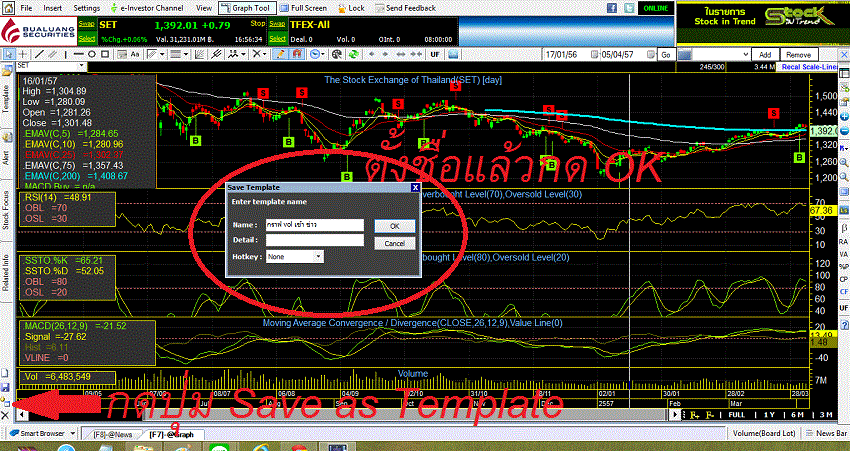The image size is (850, 451).
Task: Click the green refresh arrows icon
Action: (x=353, y=54)
